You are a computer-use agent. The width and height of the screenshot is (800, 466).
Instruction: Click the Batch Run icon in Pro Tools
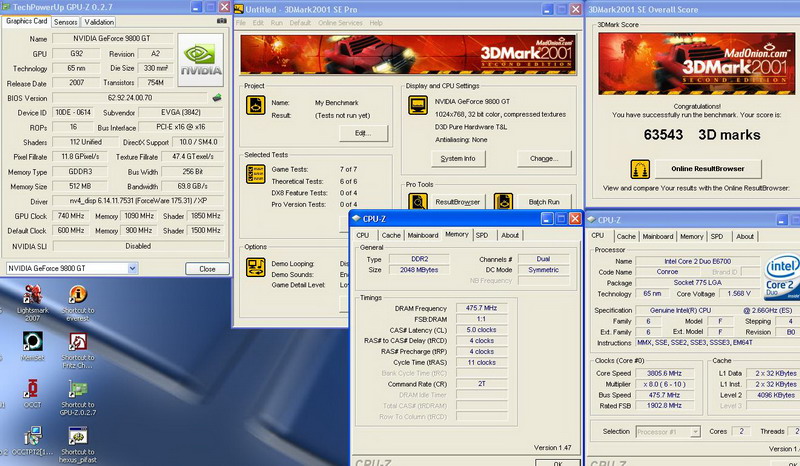click(503, 202)
